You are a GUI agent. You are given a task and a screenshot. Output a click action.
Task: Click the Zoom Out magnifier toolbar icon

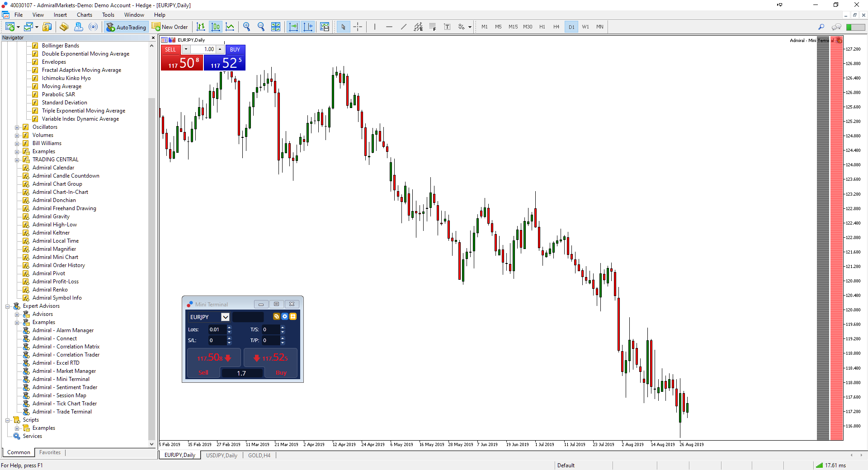(261, 27)
